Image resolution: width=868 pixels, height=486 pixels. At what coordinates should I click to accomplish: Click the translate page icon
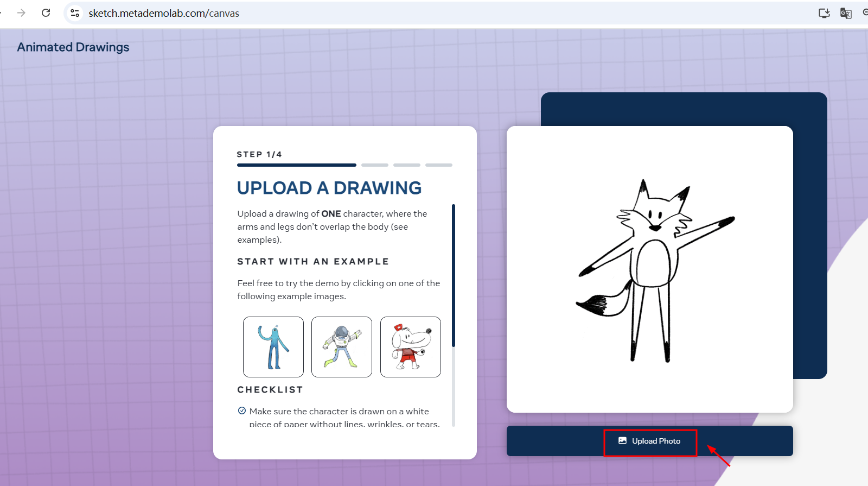point(846,13)
